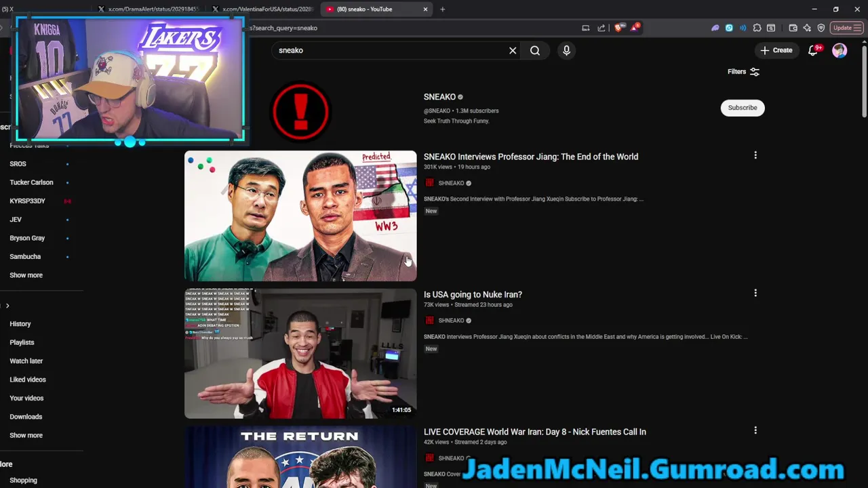Open the Update browser menu button
Viewport: 868px width, 488px height.
(x=846, y=28)
